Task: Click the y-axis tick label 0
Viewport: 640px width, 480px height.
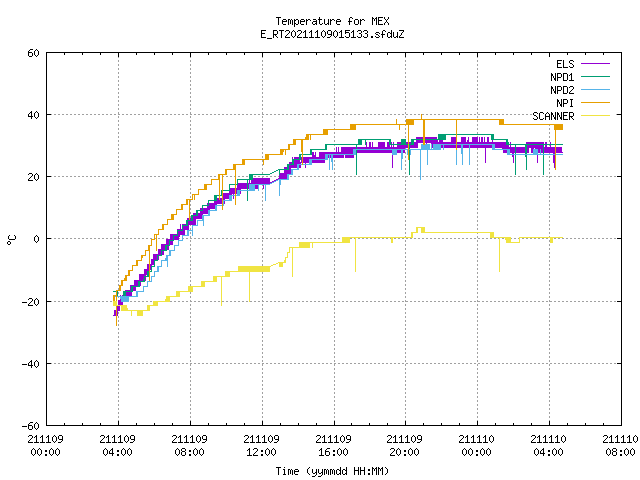Action: click(x=36, y=239)
